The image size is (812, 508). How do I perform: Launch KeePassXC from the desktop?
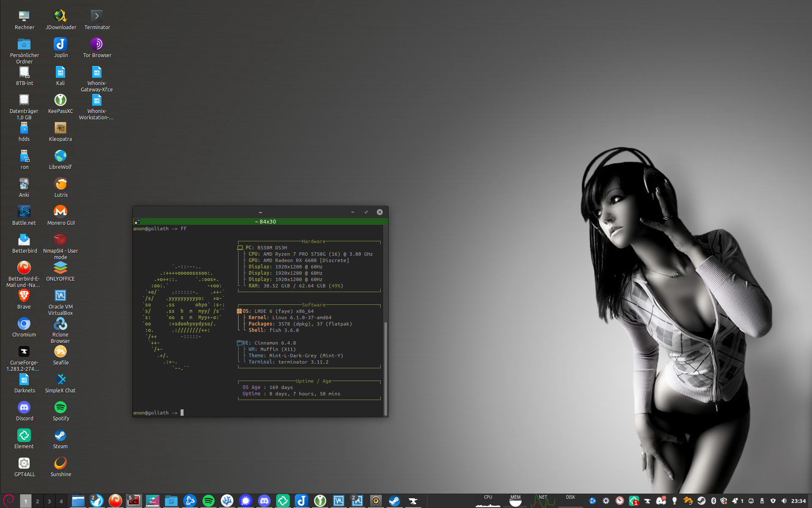tap(60, 104)
